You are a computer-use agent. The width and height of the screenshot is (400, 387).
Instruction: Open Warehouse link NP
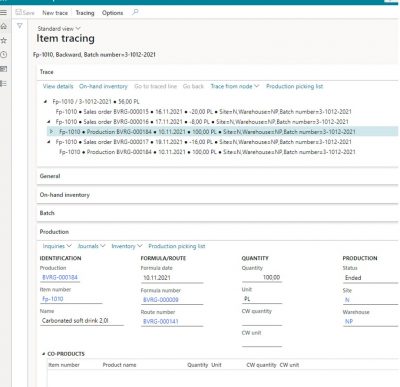click(x=349, y=322)
